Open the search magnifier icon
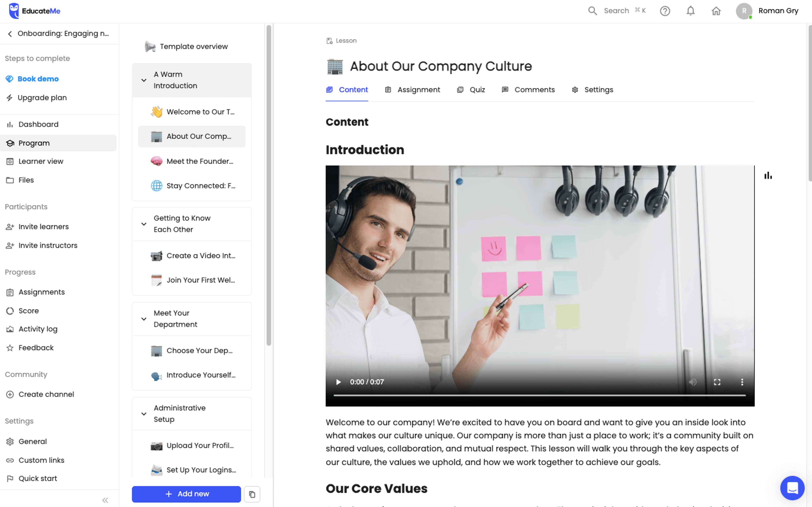812x507 pixels. pos(592,11)
